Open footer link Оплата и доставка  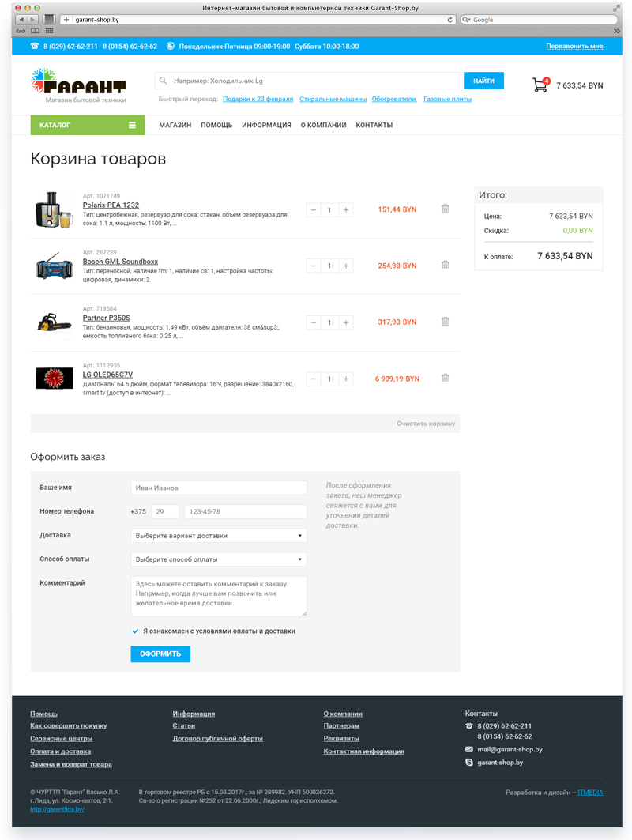pyautogui.click(x=61, y=751)
